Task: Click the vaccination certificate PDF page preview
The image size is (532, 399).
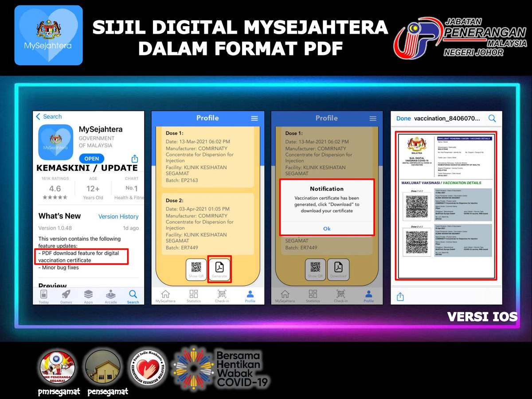Action: click(x=446, y=205)
